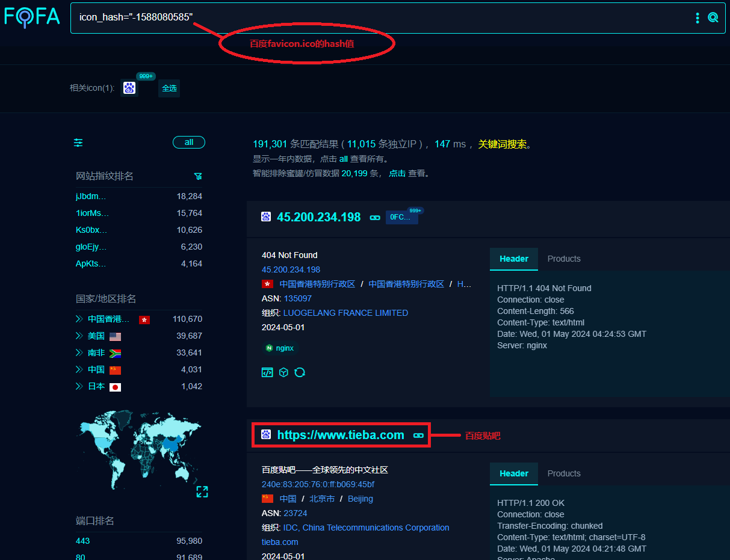Click the 关键词搜索 link
The height and width of the screenshot is (560, 730).
click(502, 144)
